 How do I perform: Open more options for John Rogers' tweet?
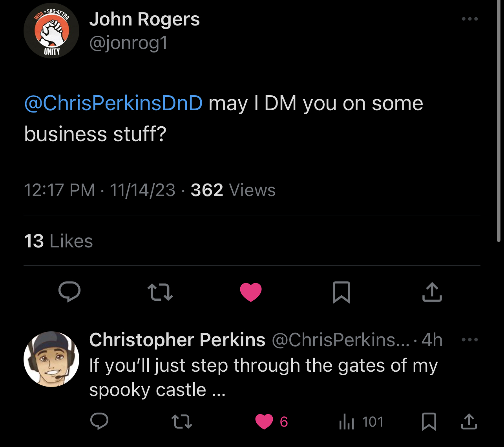(470, 19)
